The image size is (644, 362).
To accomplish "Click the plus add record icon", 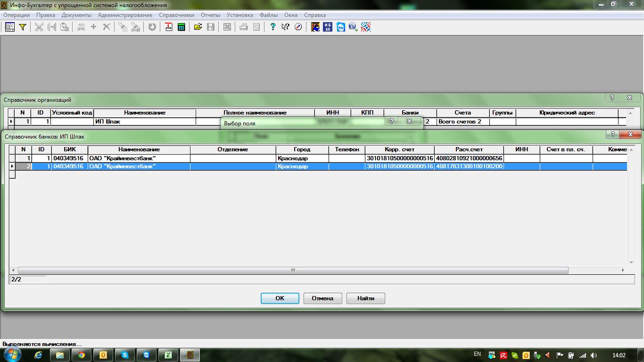I will pos(93,27).
